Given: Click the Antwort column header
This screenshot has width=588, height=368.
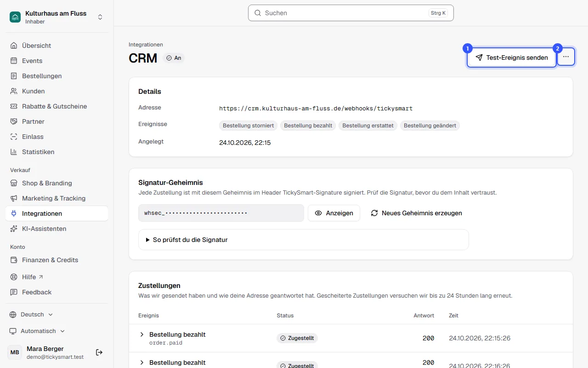Looking at the screenshot, I should [x=424, y=316].
